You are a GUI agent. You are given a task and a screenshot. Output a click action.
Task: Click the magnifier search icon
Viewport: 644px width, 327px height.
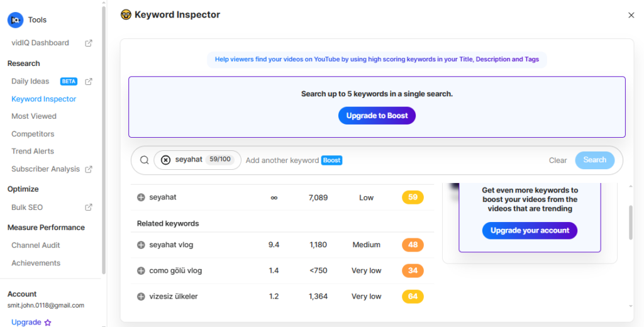[x=144, y=160]
